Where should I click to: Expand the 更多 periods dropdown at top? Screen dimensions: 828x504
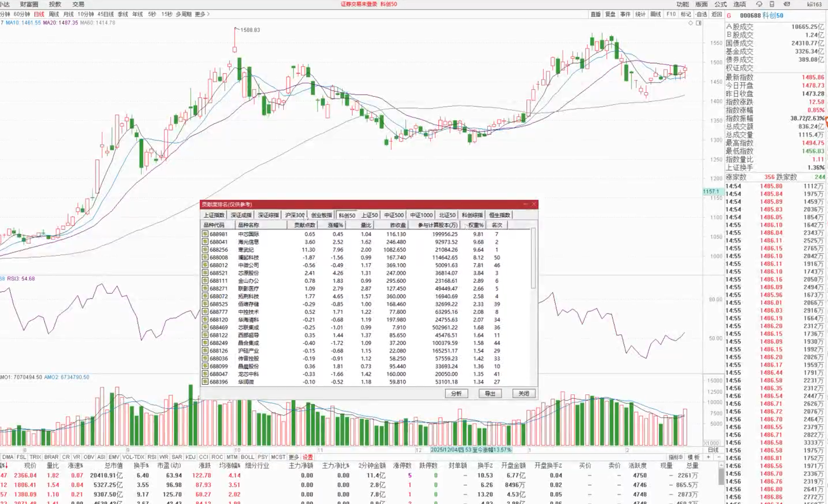[202, 14]
